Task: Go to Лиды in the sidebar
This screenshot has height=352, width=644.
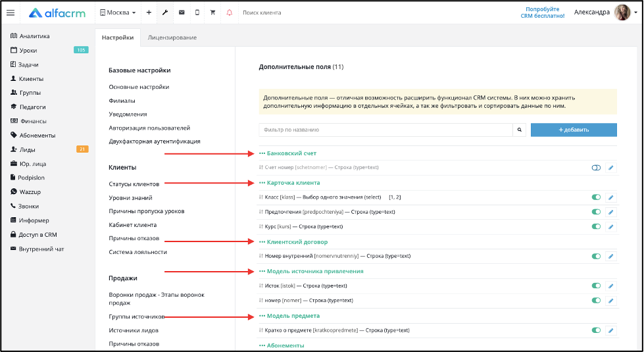Action: (23, 149)
